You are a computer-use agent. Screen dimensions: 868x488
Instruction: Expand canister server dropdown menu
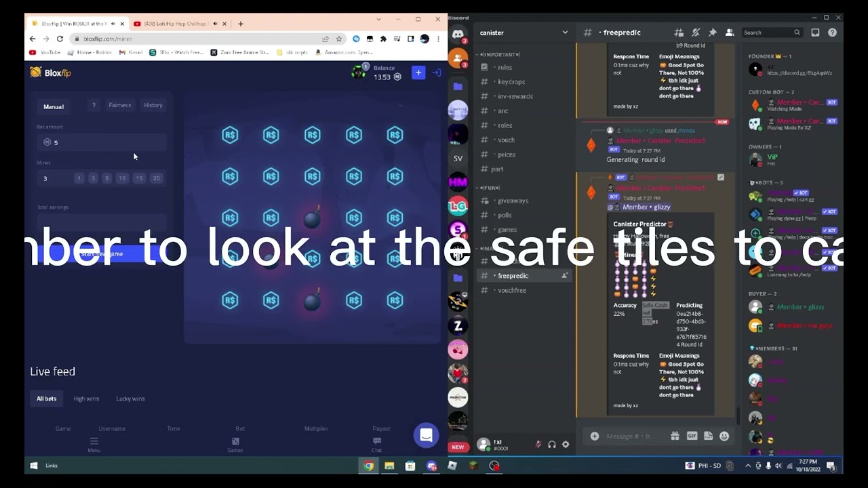[564, 33]
